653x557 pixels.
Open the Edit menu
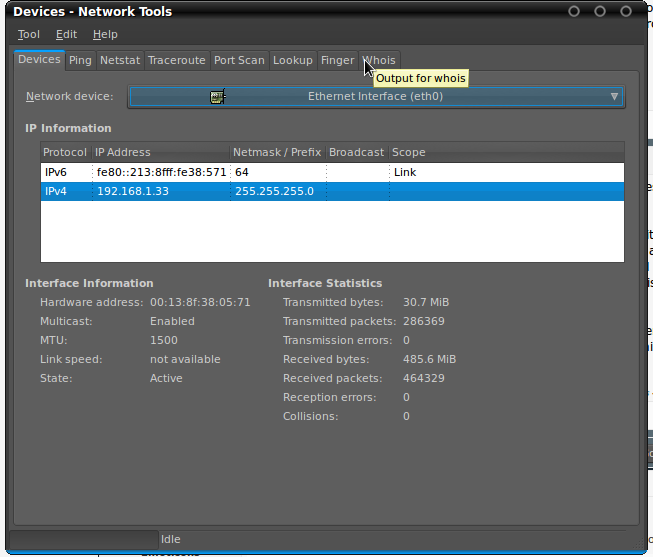coord(66,35)
